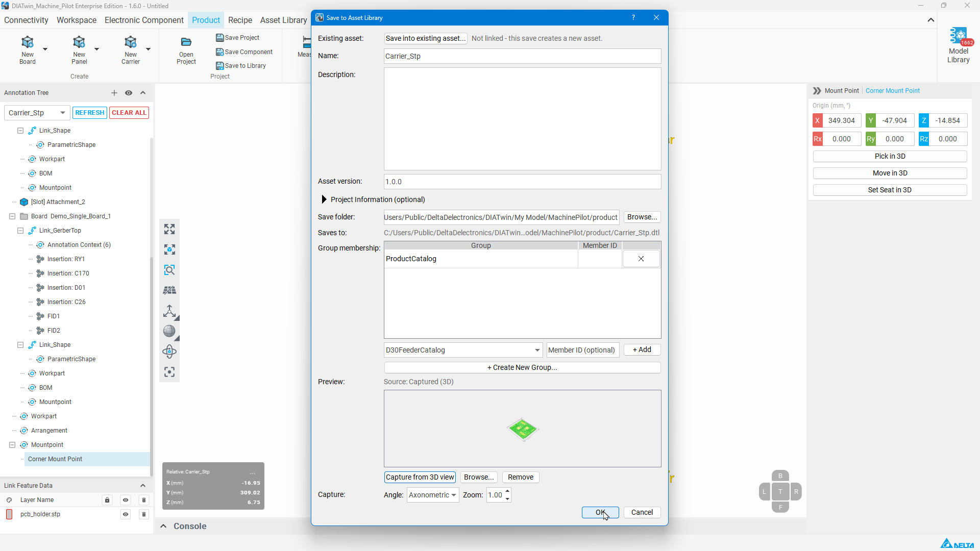This screenshot has height=551, width=980.
Task: Click Browse next to Save folder
Action: coord(642,217)
